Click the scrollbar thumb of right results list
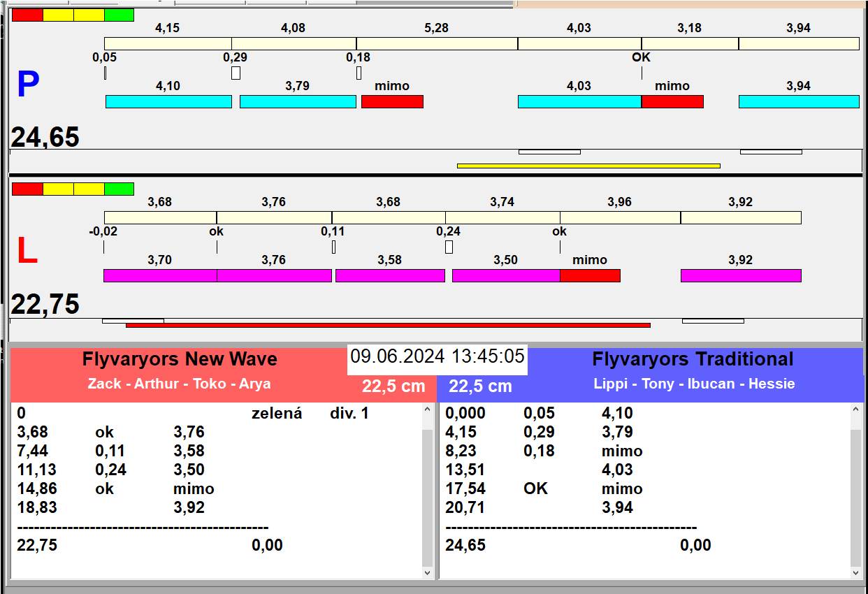 pos(856,498)
